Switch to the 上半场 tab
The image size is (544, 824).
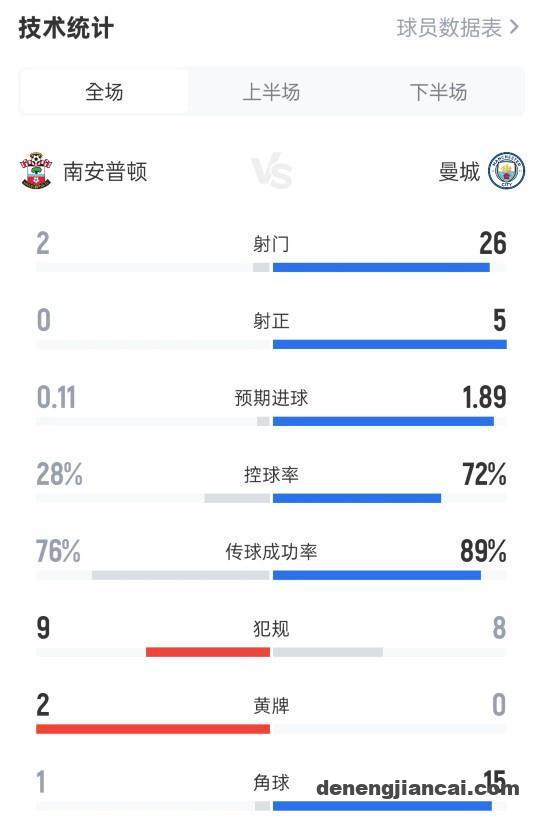[x=271, y=92]
